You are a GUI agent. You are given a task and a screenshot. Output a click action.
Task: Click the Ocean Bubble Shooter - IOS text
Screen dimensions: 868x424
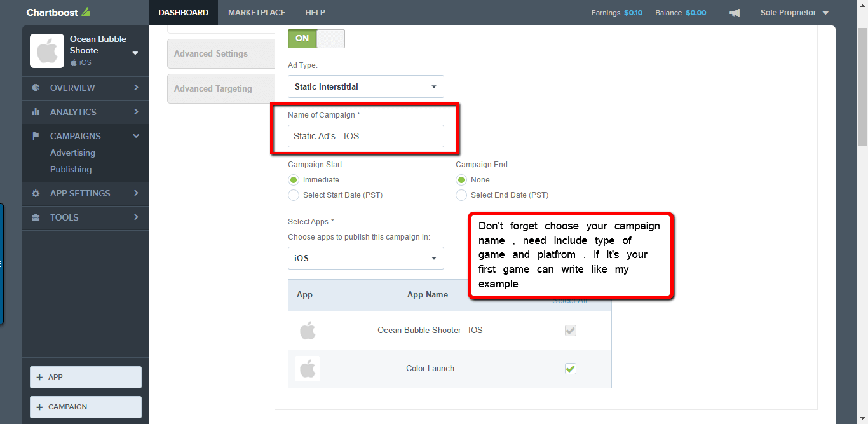coord(430,331)
